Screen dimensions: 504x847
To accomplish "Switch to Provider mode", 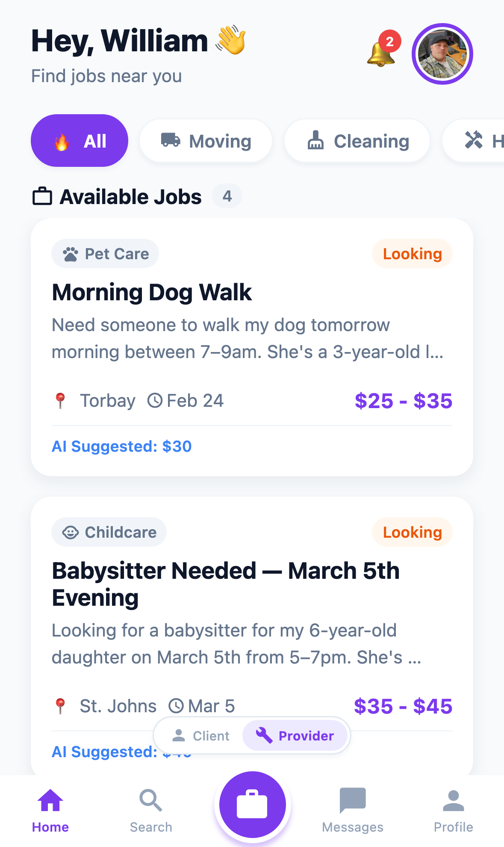I will pos(295,736).
